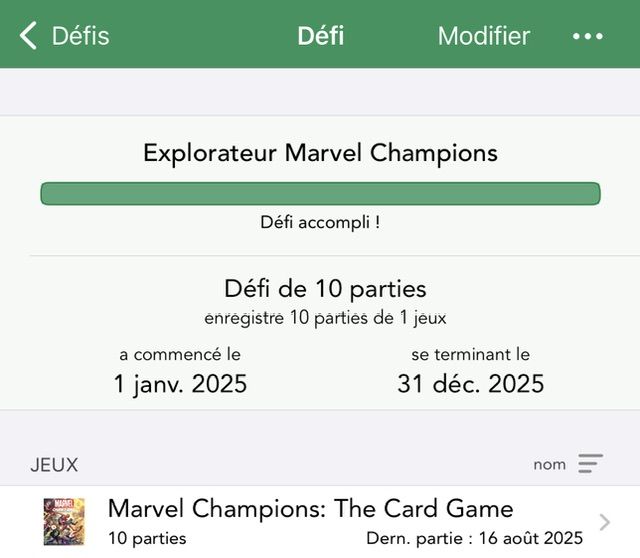This screenshot has width=640, height=558.
Task: Open the Marvel Champions box cover thumbnail
Action: coord(64,521)
